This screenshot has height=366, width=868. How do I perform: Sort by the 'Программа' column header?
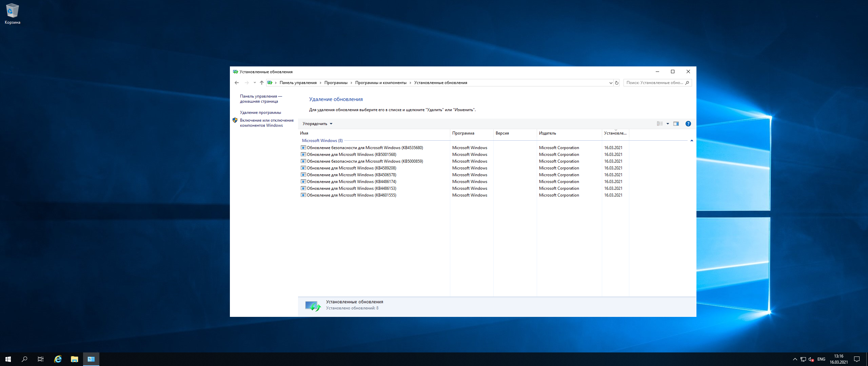pos(472,133)
